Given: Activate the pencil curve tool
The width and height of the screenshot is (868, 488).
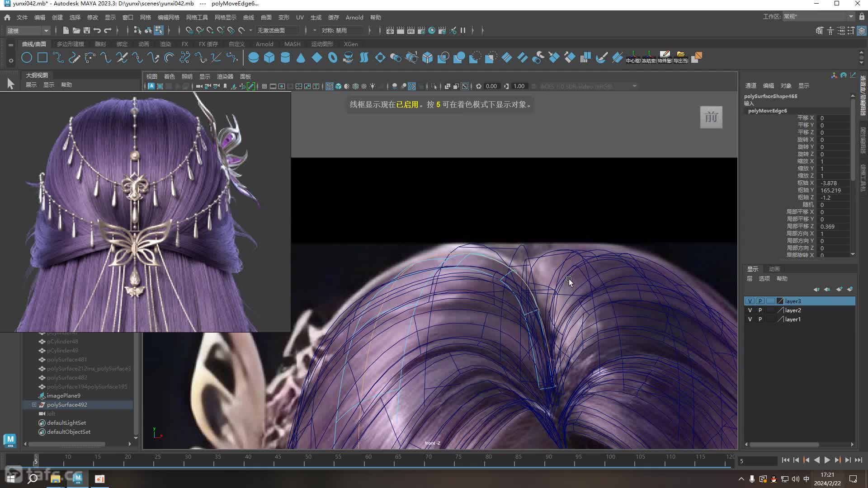Looking at the screenshot, I should point(74,57).
